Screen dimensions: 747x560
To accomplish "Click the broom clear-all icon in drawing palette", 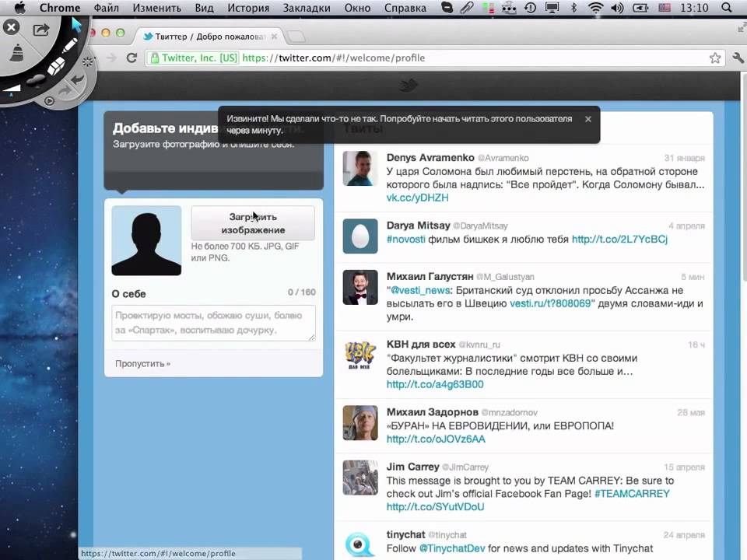I will pyautogui.click(x=18, y=53).
